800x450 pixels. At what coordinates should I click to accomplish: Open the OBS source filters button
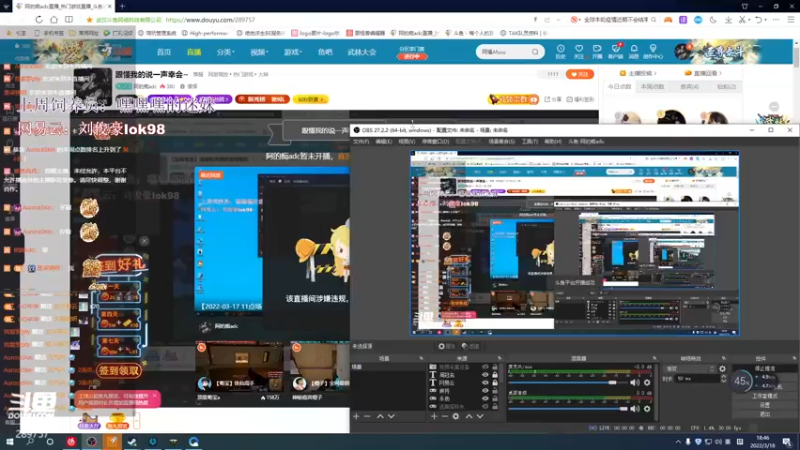pyautogui.click(x=470, y=346)
